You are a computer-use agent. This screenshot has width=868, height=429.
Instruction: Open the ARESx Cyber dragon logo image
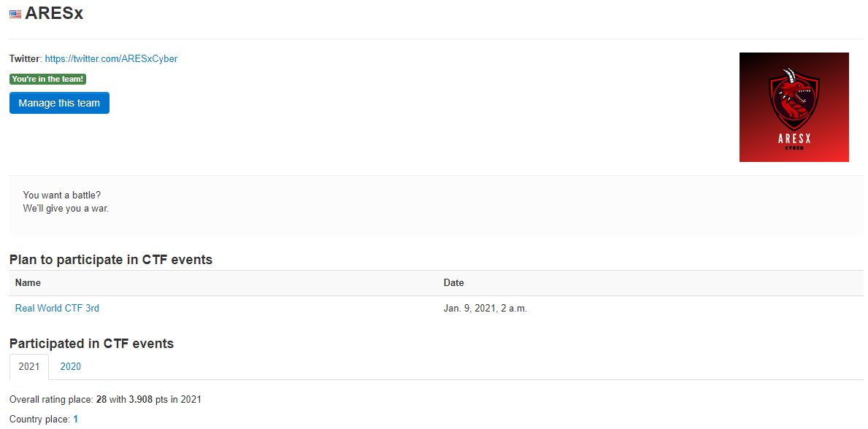794,107
